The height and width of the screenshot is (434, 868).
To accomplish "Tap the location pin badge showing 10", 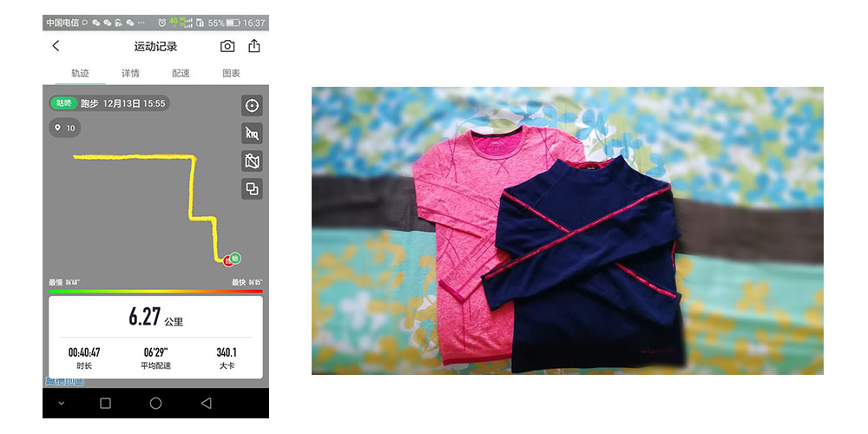I will point(65,128).
